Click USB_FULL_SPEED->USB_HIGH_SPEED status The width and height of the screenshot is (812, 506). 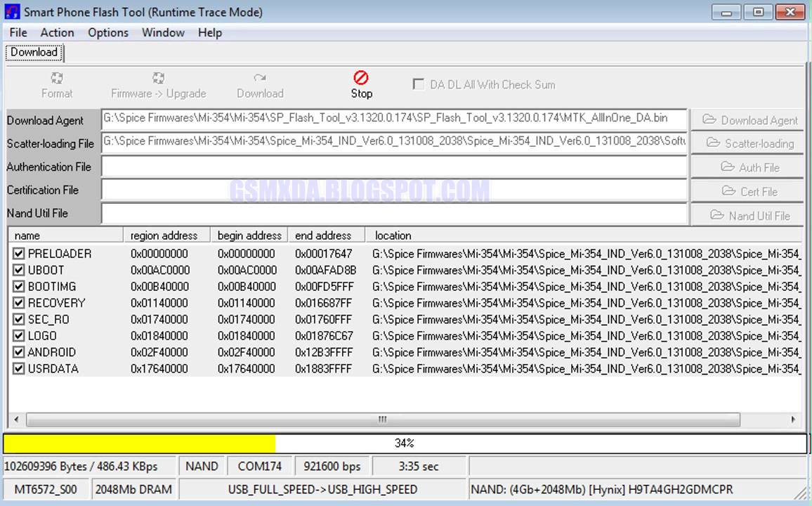click(x=322, y=489)
